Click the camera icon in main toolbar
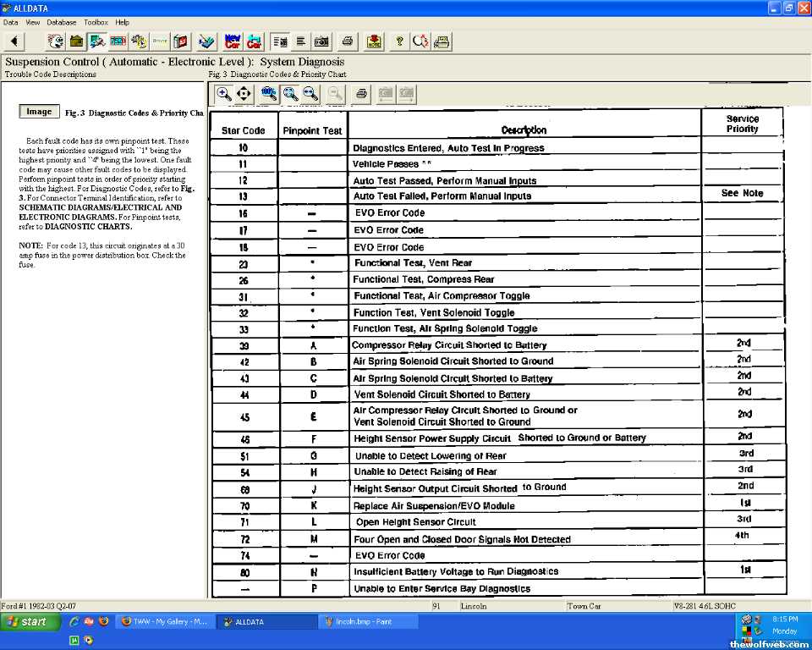Image resolution: width=812 pixels, height=650 pixels. (x=321, y=41)
